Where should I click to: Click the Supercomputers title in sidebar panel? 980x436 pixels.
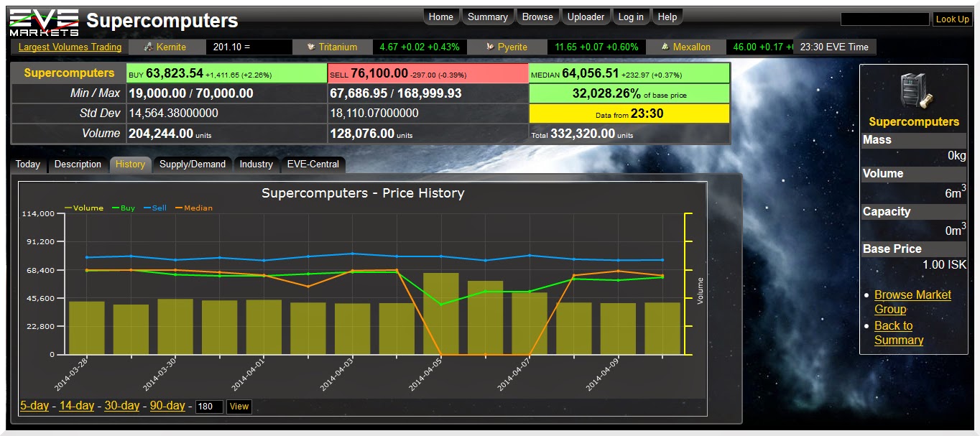tap(914, 122)
